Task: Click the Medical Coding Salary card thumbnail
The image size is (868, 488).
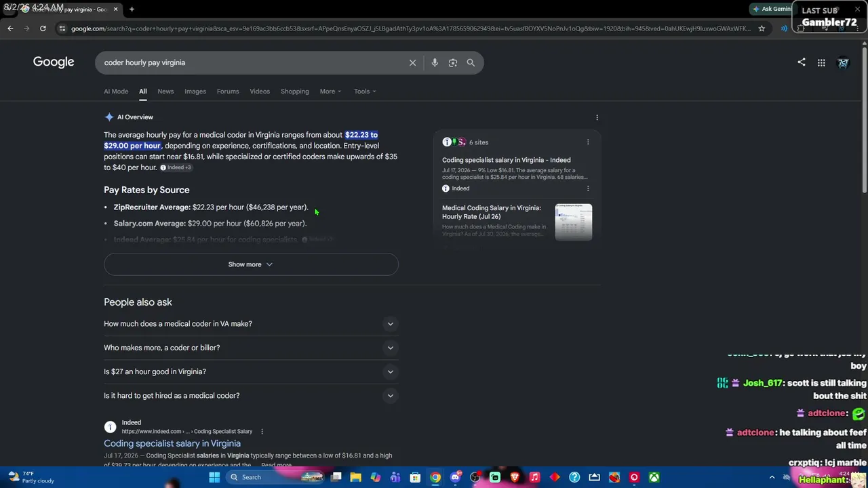Action: pyautogui.click(x=574, y=222)
